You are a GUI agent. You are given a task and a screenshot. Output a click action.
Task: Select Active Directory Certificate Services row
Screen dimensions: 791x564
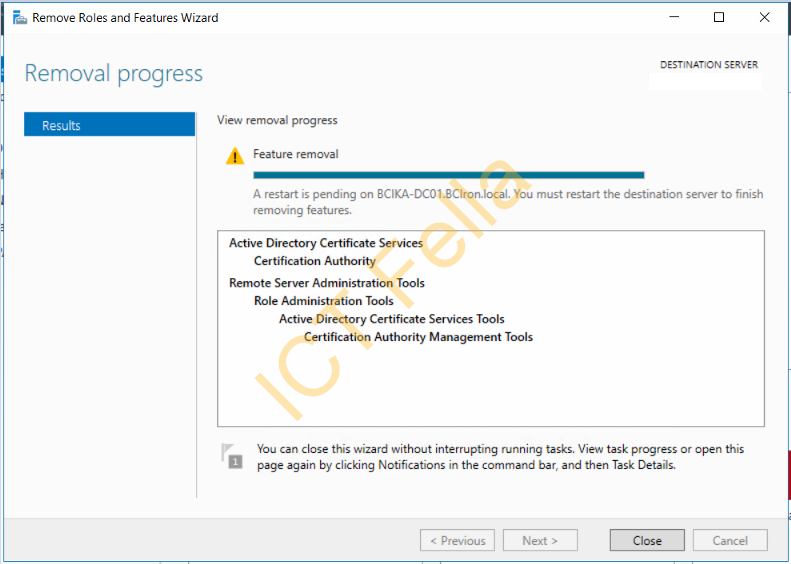[326, 243]
